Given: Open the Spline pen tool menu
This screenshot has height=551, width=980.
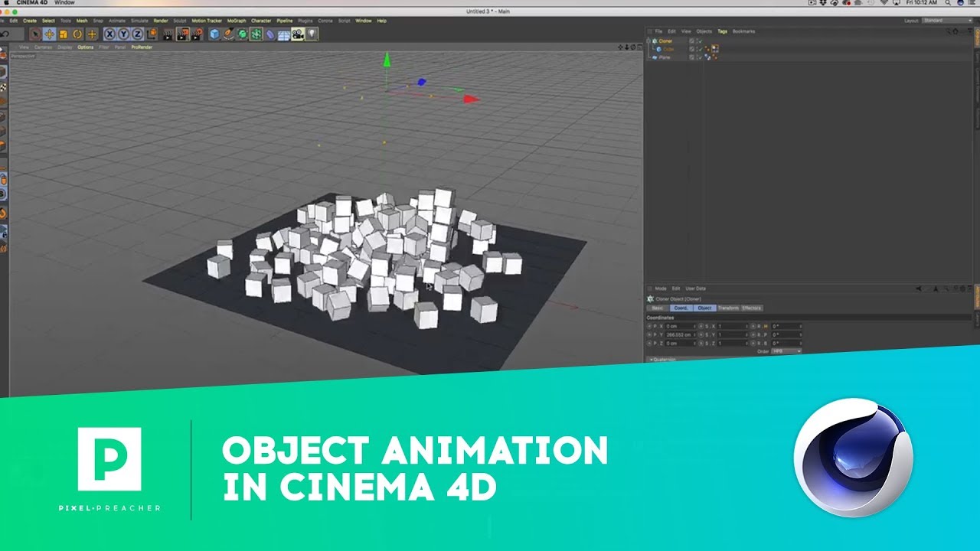Looking at the screenshot, I should [228, 34].
